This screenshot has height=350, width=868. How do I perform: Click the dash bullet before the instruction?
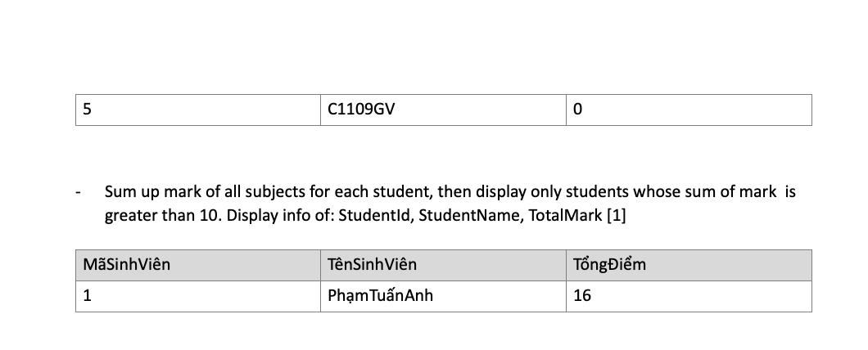click(78, 194)
